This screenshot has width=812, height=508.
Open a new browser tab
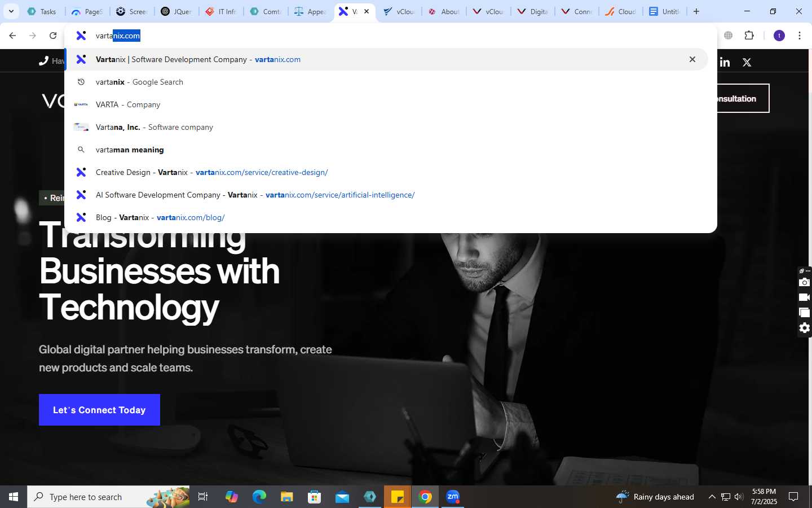(696, 11)
